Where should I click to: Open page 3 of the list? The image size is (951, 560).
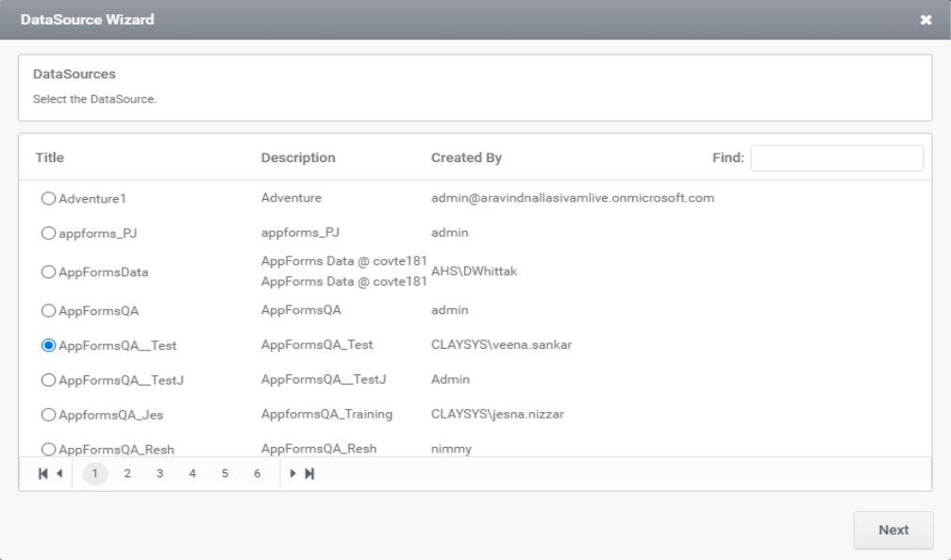160,474
